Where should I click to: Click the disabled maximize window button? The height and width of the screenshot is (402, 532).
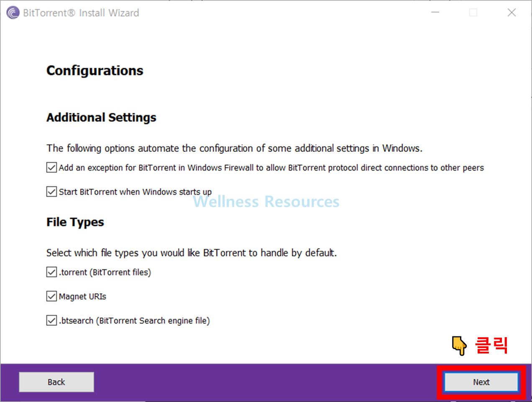pos(473,13)
